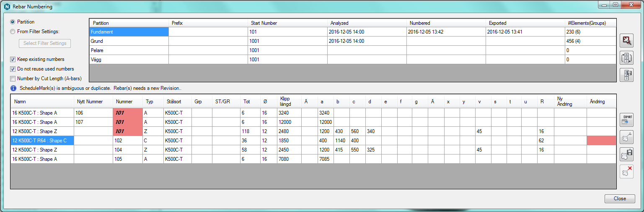
Task: Select the Pelare partition row
Action: click(353, 50)
